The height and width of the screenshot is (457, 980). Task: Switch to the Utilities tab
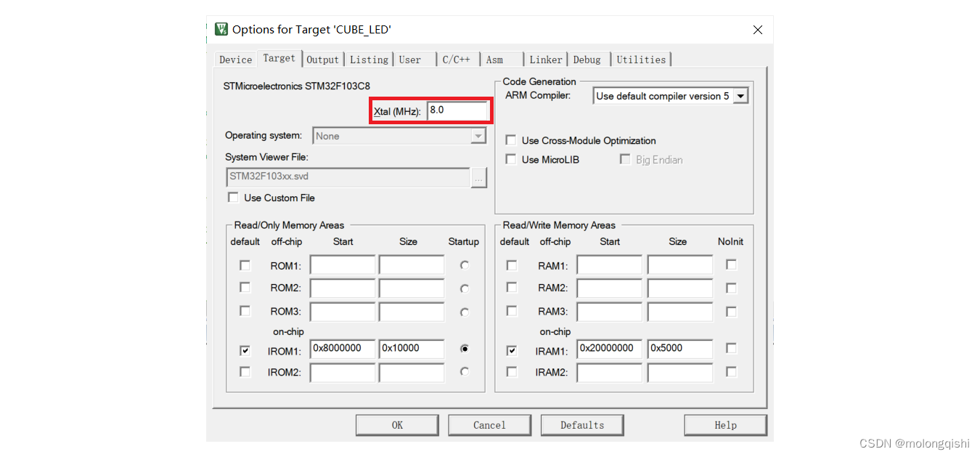[x=641, y=60]
